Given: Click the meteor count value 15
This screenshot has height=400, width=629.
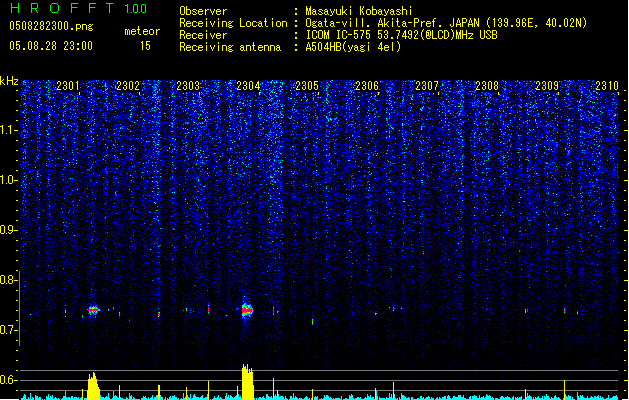Looking at the screenshot, I should click(145, 46).
